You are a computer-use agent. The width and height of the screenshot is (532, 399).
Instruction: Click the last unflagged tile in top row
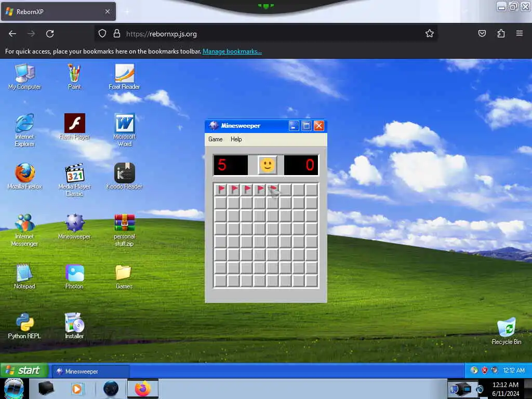click(311, 189)
